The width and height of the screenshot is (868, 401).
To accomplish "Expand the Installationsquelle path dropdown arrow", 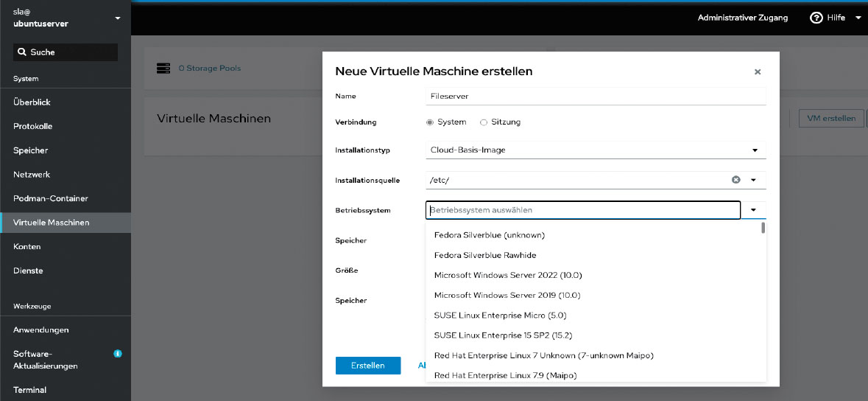I will click(x=754, y=180).
